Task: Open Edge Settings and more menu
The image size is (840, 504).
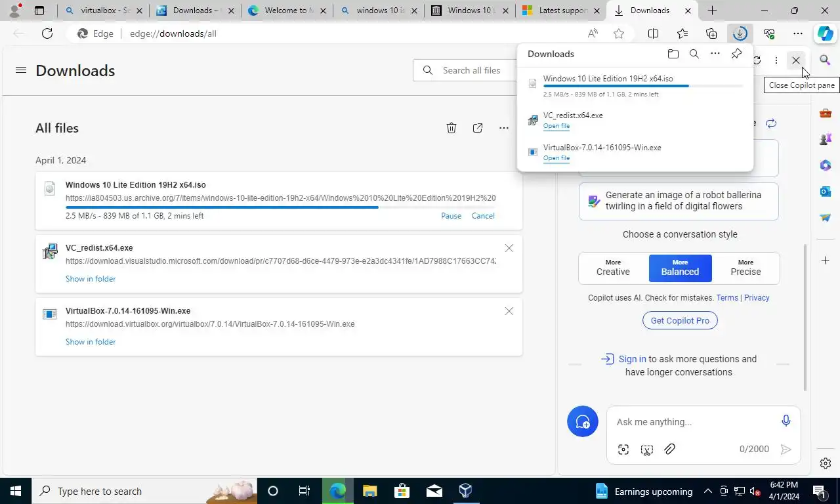Action: pos(797,33)
